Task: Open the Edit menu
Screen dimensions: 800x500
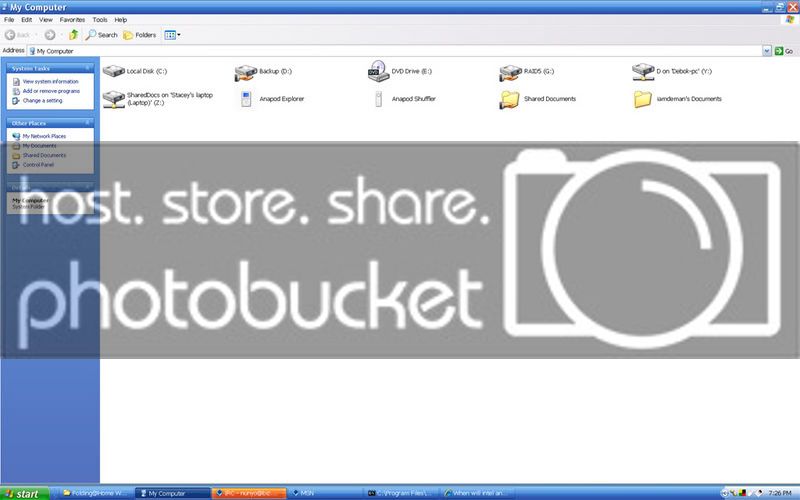Action: 27,19
